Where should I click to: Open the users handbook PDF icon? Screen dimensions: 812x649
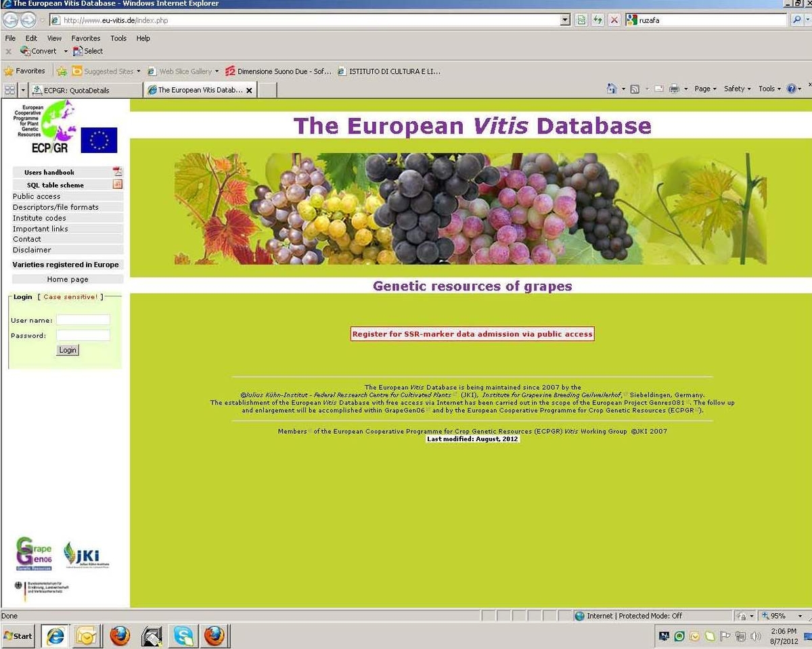click(116, 171)
